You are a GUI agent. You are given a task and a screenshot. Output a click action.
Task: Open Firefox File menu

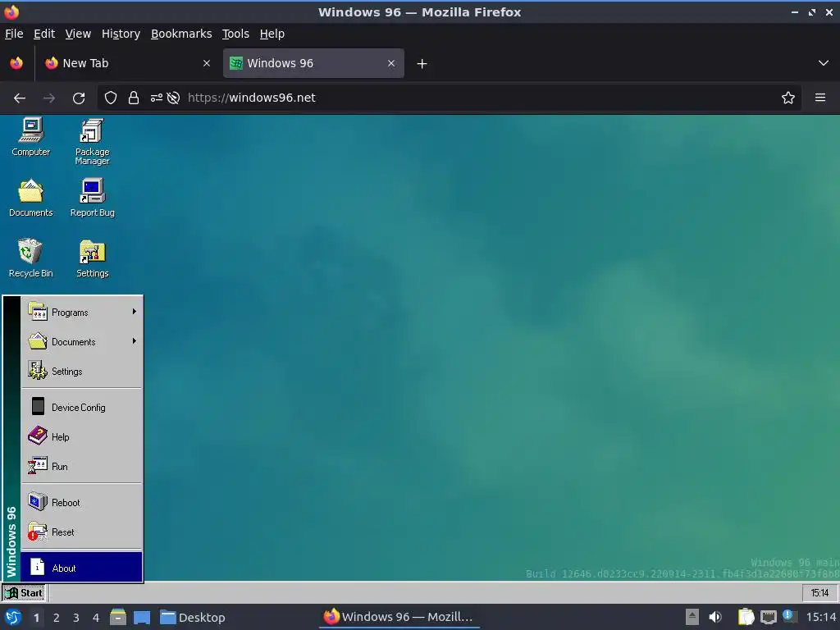[x=14, y=34]
